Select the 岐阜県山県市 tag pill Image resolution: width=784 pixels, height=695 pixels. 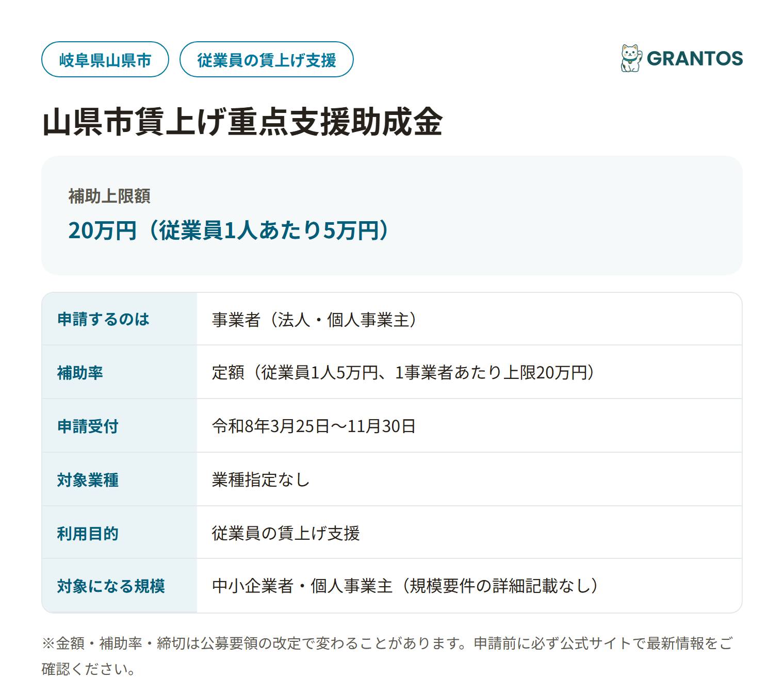pyautogui.click(x=105, y=59)
